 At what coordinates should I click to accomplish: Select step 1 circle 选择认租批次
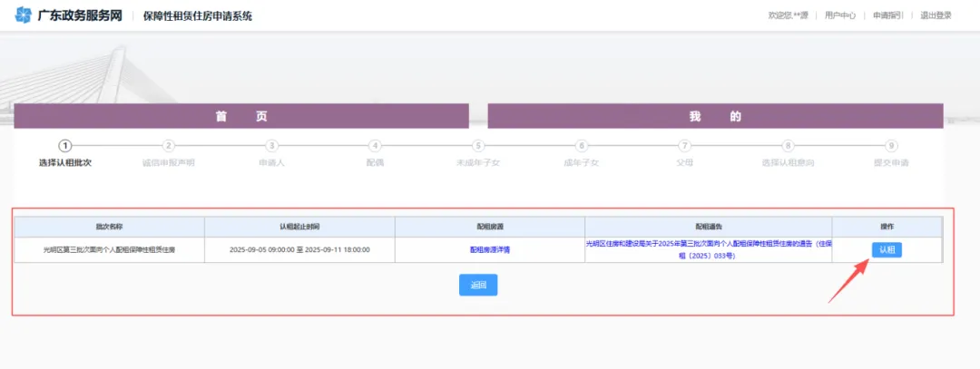click(x=65, y=145)
